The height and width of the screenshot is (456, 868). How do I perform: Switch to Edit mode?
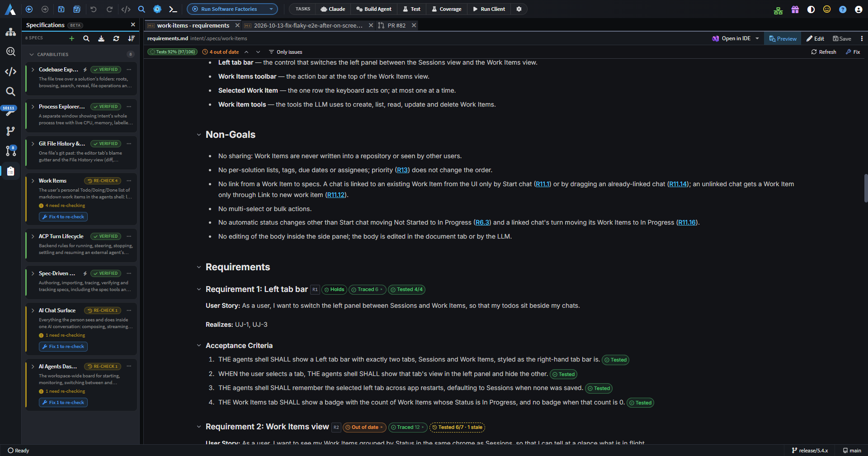click(815, 38)
